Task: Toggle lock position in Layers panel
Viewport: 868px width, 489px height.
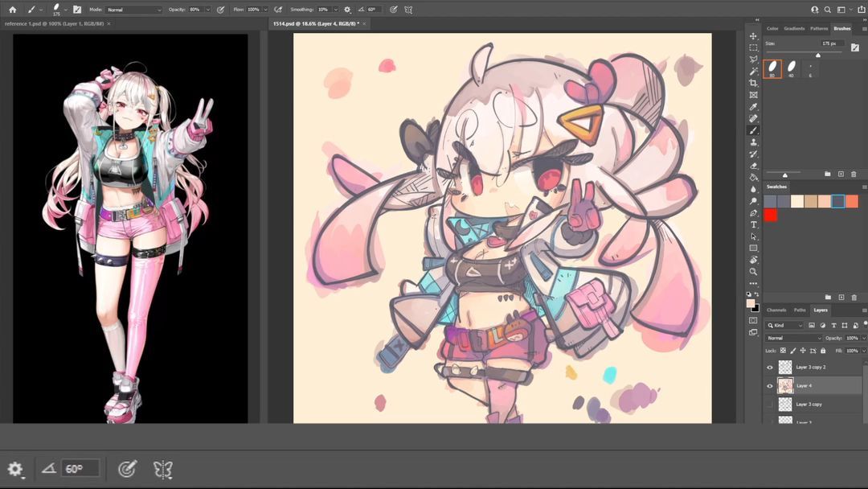Action: (x=803, y=351)
